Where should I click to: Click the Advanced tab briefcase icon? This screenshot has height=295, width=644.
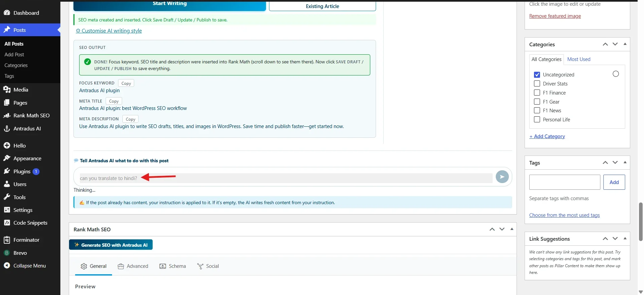(121, 266)
